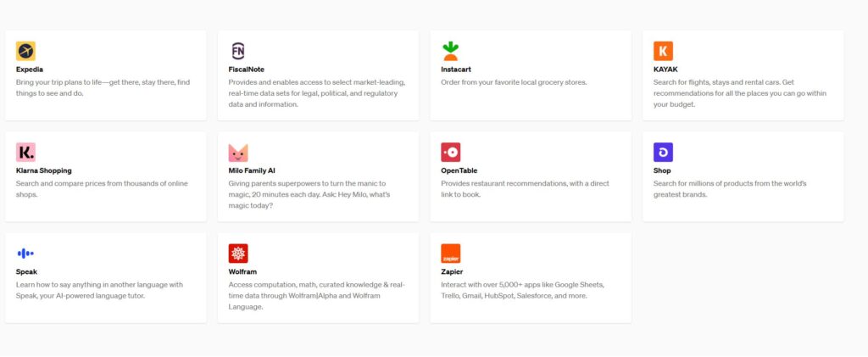
Task: Click the red Wolfram snowflake icon
Action: pyautogui.click(x=238, y=254)
